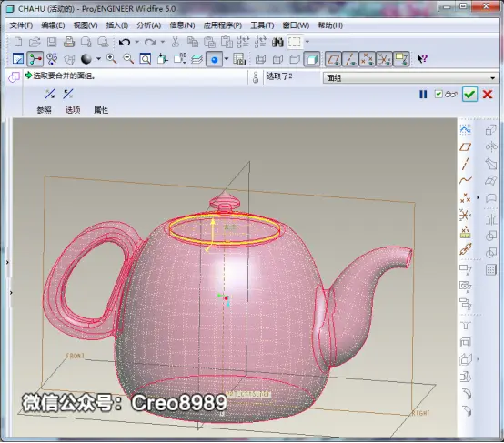The height and width of the screenshot is (443, 504).
Task: Confirm merge with green checkmark
Action: (469, 95)
